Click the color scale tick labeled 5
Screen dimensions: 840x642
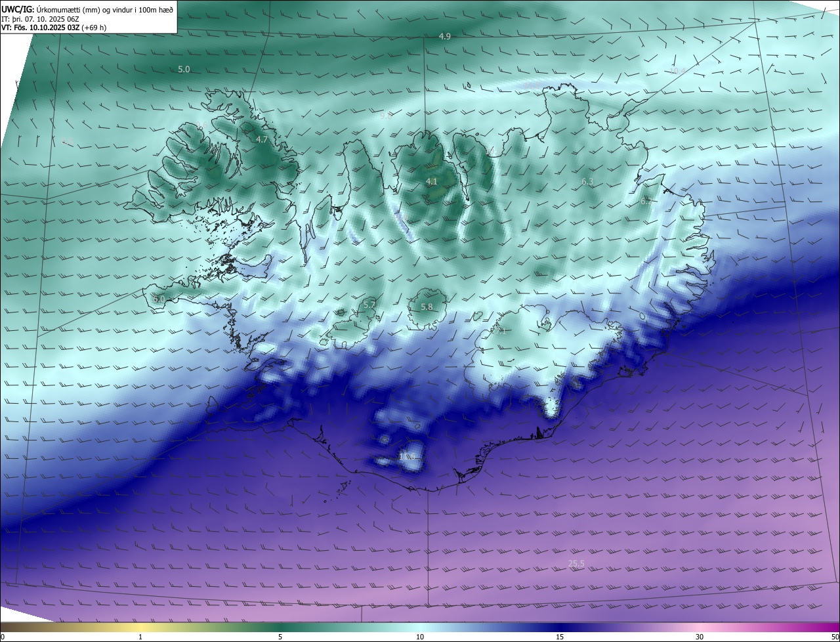[x=280, y=637]
